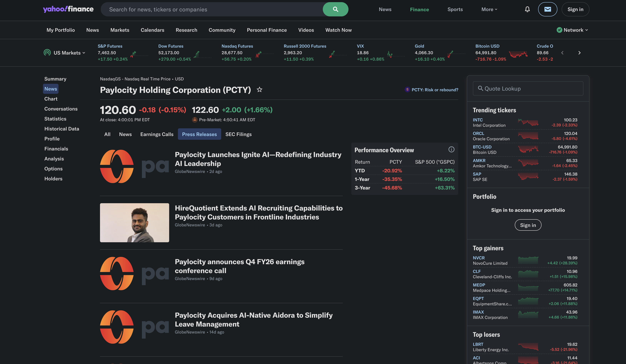Image resolution: width=626 pixels, height=364 pixels.
Task: Click the LBRT top loser sparkline
Action: point(528,347)
